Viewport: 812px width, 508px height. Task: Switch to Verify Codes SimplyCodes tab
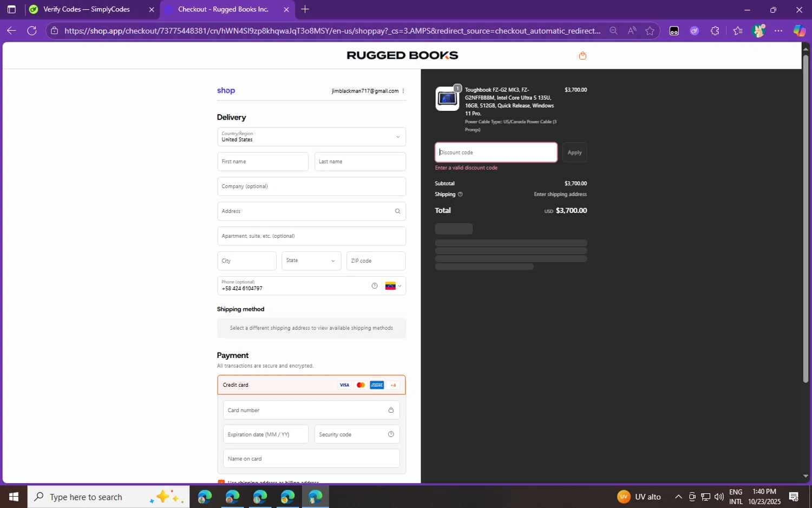click(x=86, y=9)
